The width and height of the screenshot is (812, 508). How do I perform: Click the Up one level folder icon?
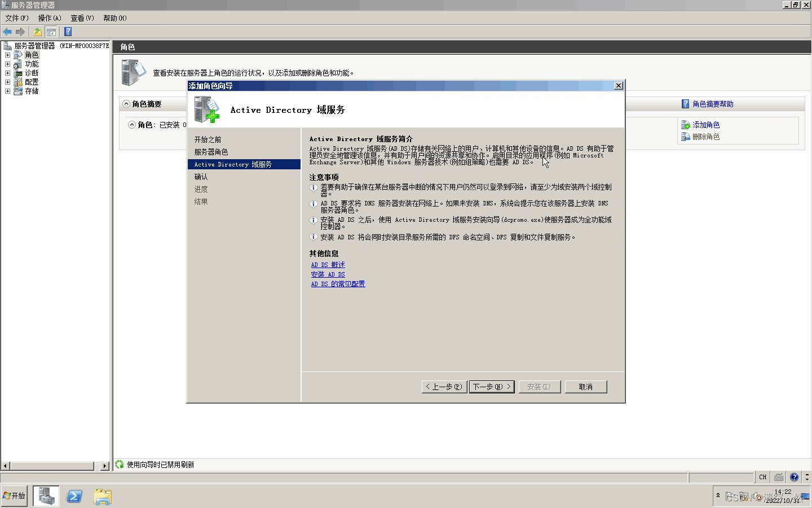point(37,32)
